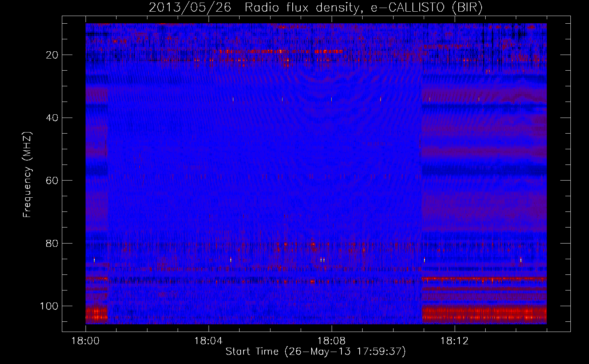589x364 pixels.
Task: Click the 18:00 time axis label
Action: click(x=86, y=341)
